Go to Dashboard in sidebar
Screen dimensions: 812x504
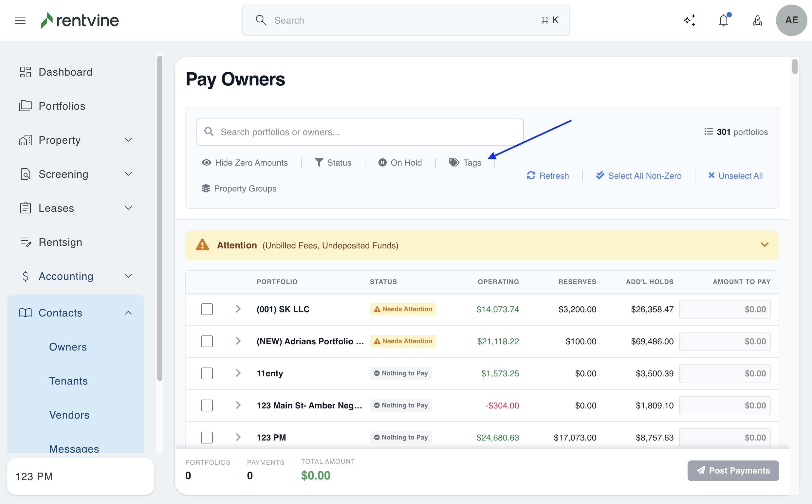[65, 72]
